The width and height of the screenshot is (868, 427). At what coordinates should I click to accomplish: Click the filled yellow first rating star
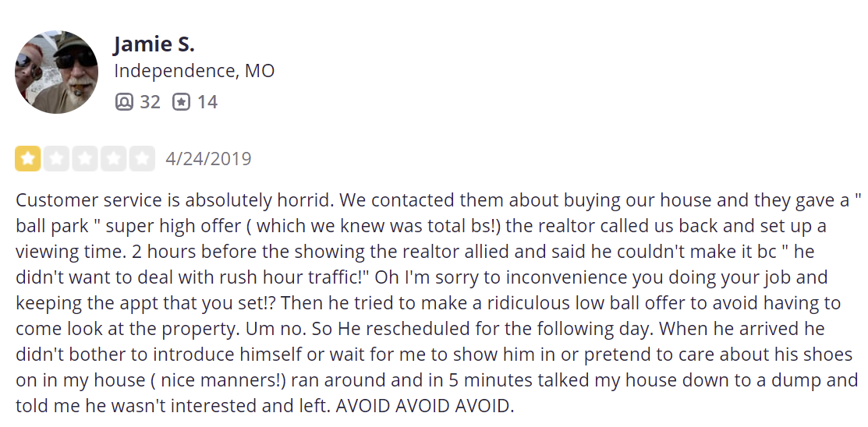[27, 159]
